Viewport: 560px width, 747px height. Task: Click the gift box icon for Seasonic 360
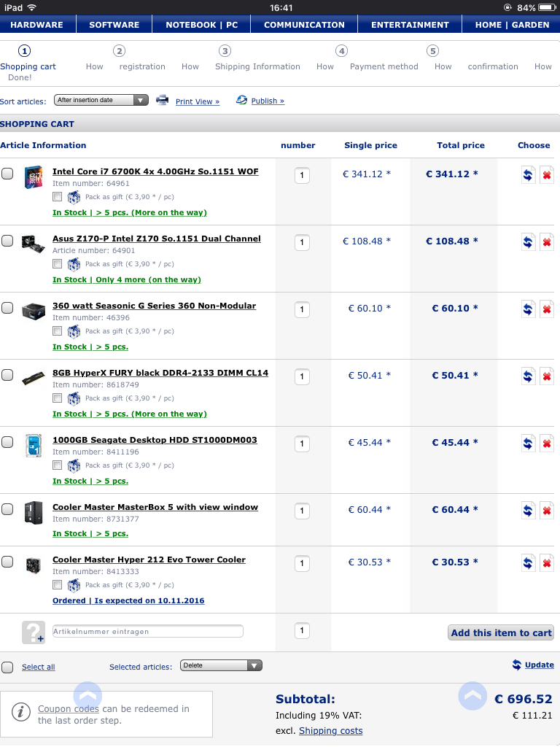click(x=74, y=331)
